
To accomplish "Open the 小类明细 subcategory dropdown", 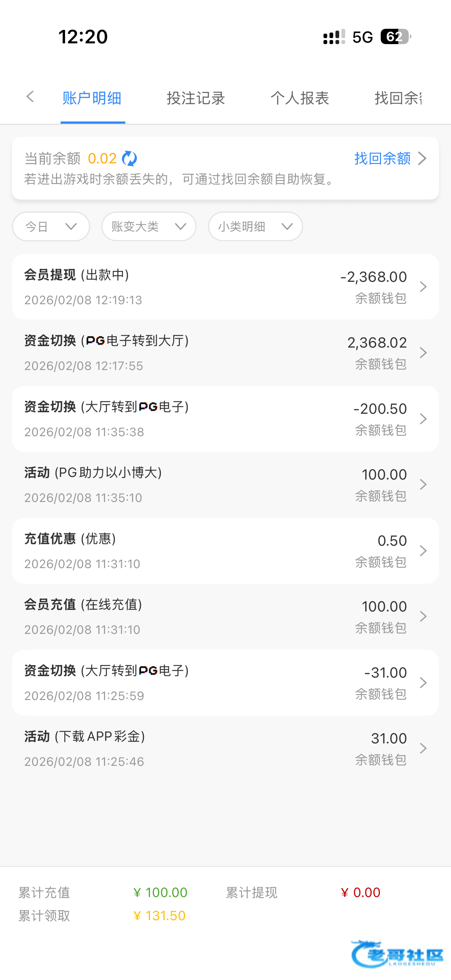I will [255, 227].
